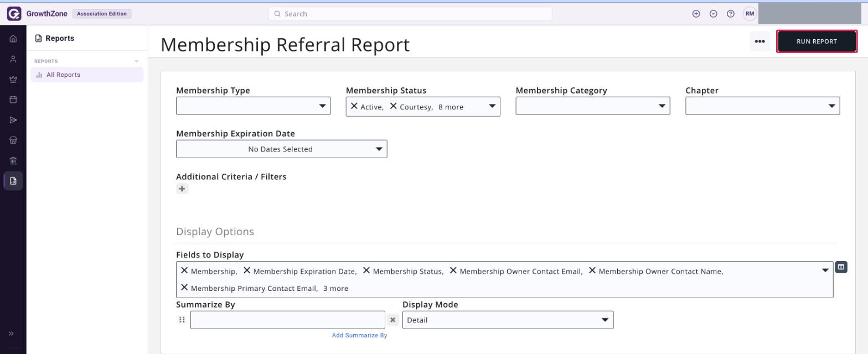Remove Membership Owner Contact Email chip
The image size is (868, 354).
click(453, 270)
